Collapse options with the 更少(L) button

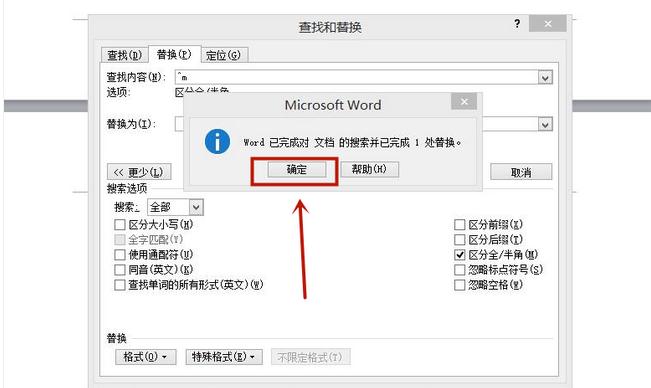pyautogui.click(x=139, y=172)
